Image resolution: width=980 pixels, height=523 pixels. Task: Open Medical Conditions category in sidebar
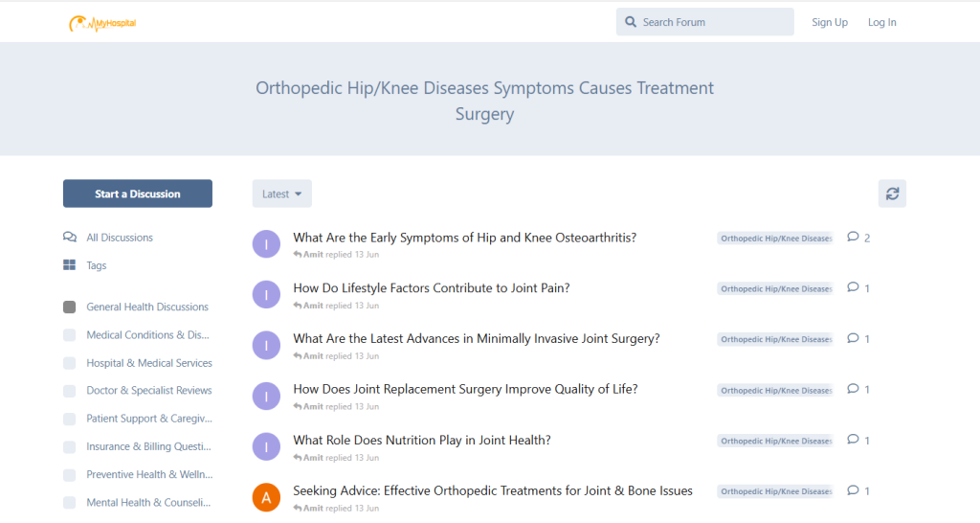point(147,335)
